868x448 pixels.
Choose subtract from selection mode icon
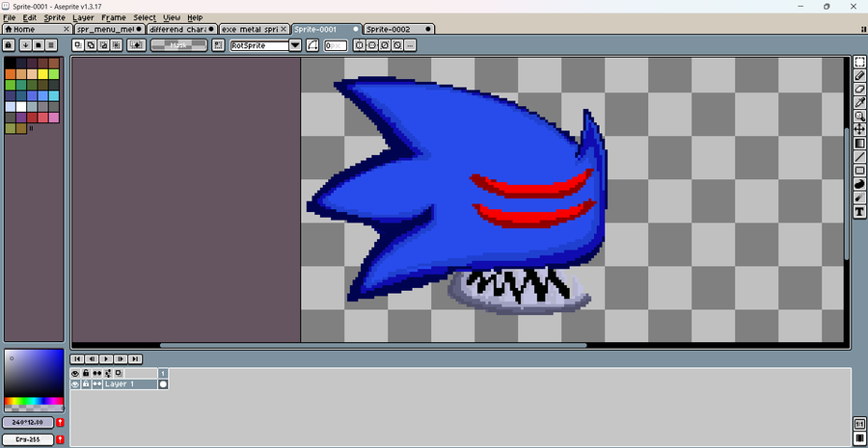[x=103, y=45]
